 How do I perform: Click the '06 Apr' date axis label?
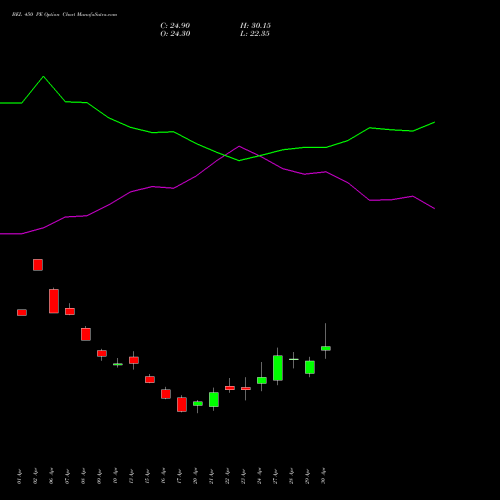click(51, 476)
